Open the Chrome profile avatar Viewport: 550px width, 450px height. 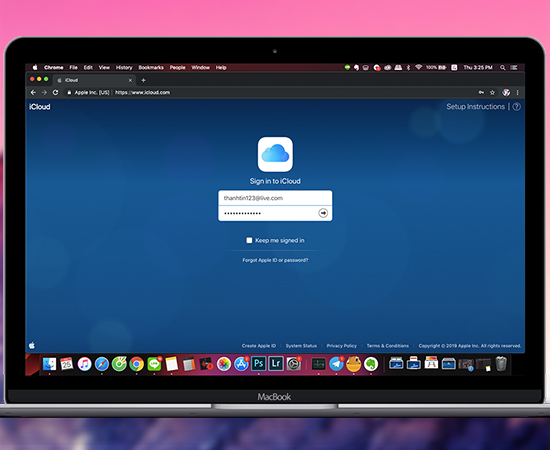coord(506,92)
